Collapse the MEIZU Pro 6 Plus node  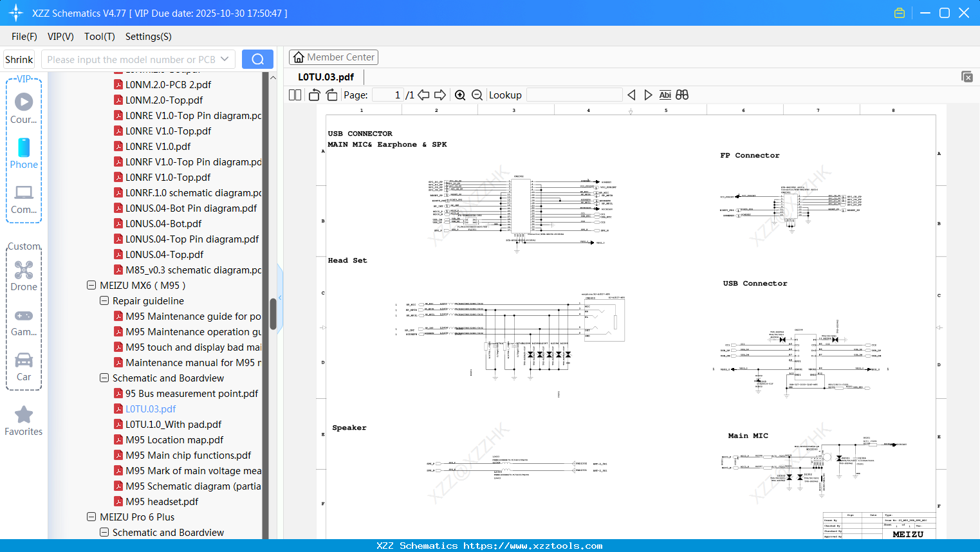pyautogui.click(x=91, y=517)
